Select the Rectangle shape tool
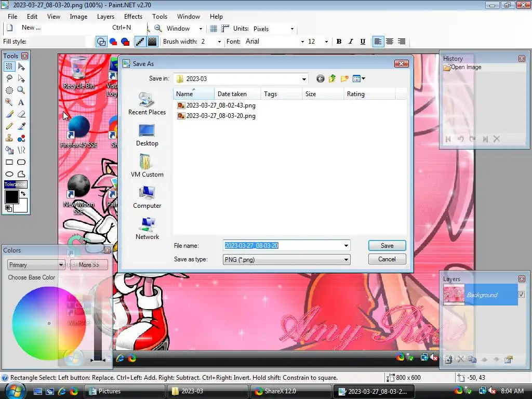 click(9, 162)
